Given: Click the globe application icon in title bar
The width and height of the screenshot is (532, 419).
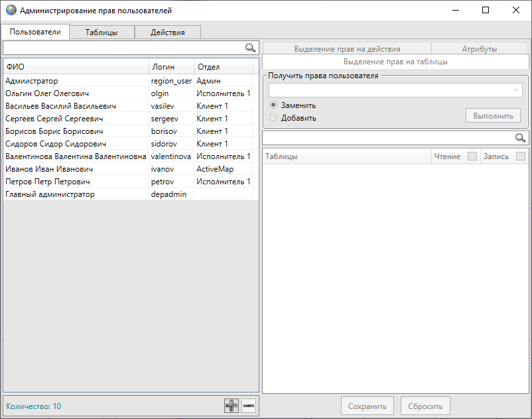Looking at the screenshot, I should click(11, 11).
